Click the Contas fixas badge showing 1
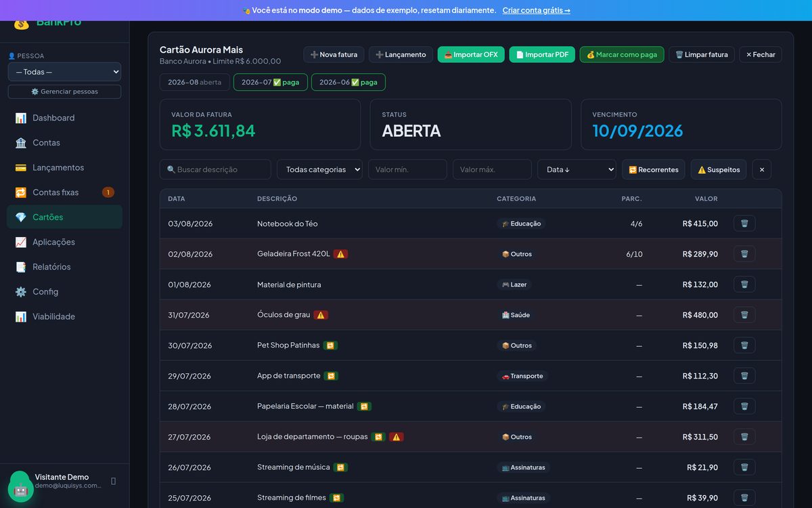Image resolution: width=812 pixels, height=508 pixels. (108, 192)
